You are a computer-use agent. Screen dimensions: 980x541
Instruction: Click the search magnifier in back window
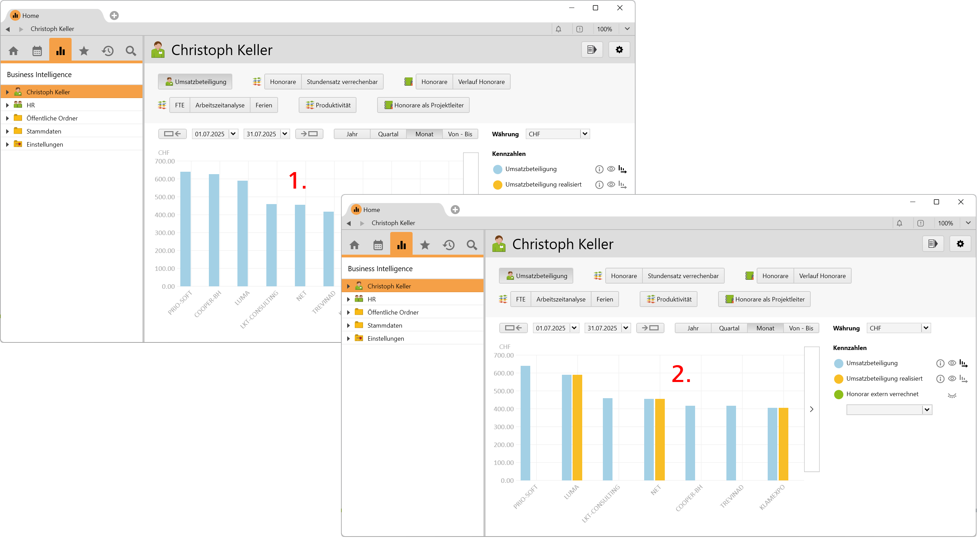click(130, 51)
